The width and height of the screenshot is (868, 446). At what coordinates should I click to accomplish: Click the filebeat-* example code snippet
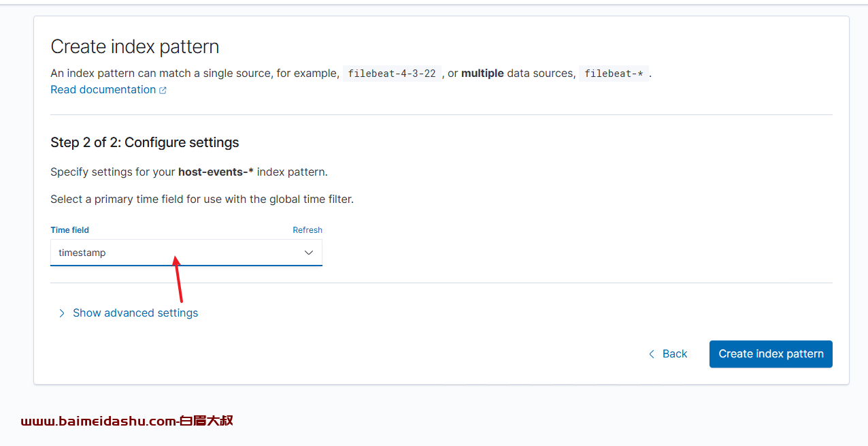tap(614, 74)
